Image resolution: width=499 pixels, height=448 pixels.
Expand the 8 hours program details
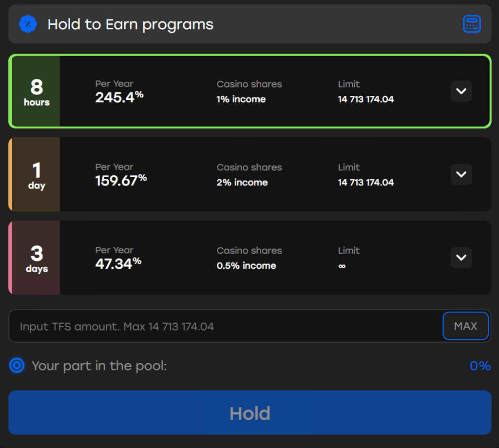coord(461,91)
